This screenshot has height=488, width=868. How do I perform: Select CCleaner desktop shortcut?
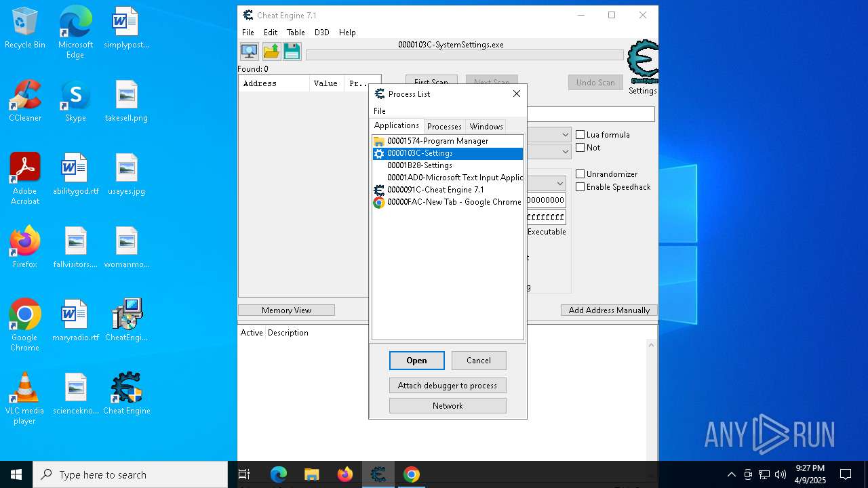pyautogui.click(x=25, y=101)
